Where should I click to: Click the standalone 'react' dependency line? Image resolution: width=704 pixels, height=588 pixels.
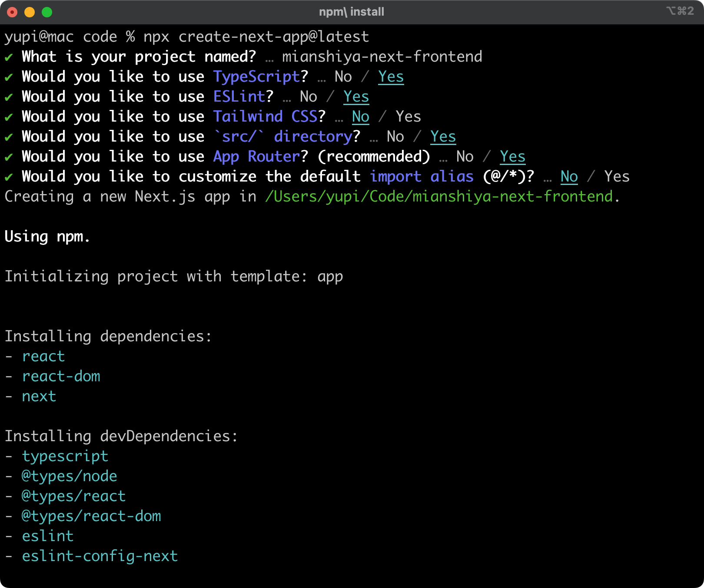(x=43, y=357)
